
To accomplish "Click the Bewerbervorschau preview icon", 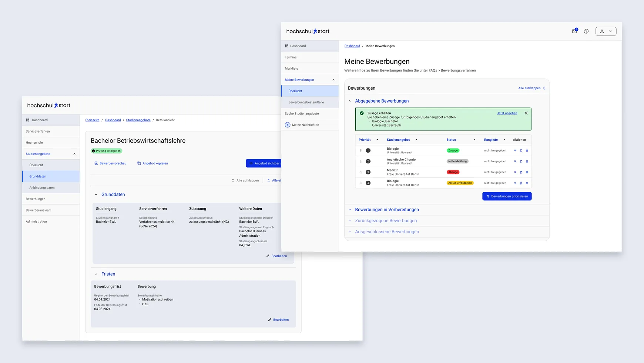I will tap(96, 163).
